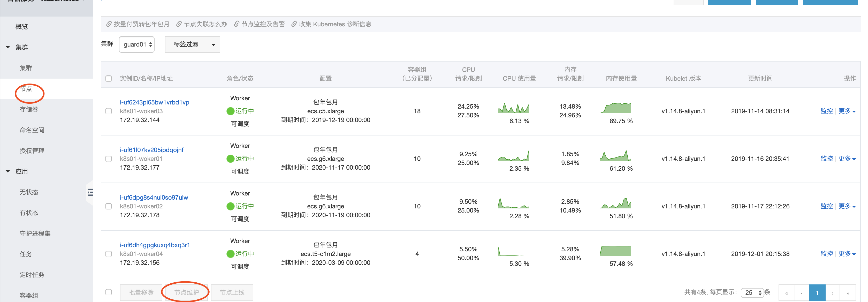Click the 节点维护 button
This screenshot has height=302, width=868.
point(186,292)
